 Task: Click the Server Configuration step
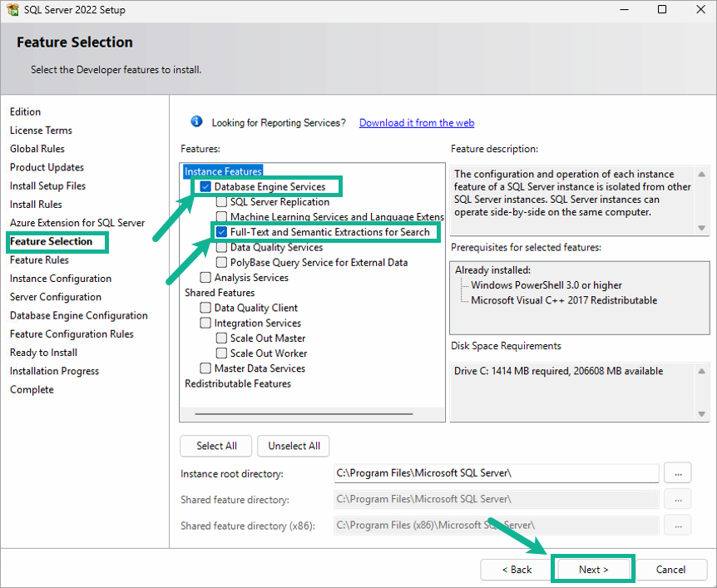[56, 297]
